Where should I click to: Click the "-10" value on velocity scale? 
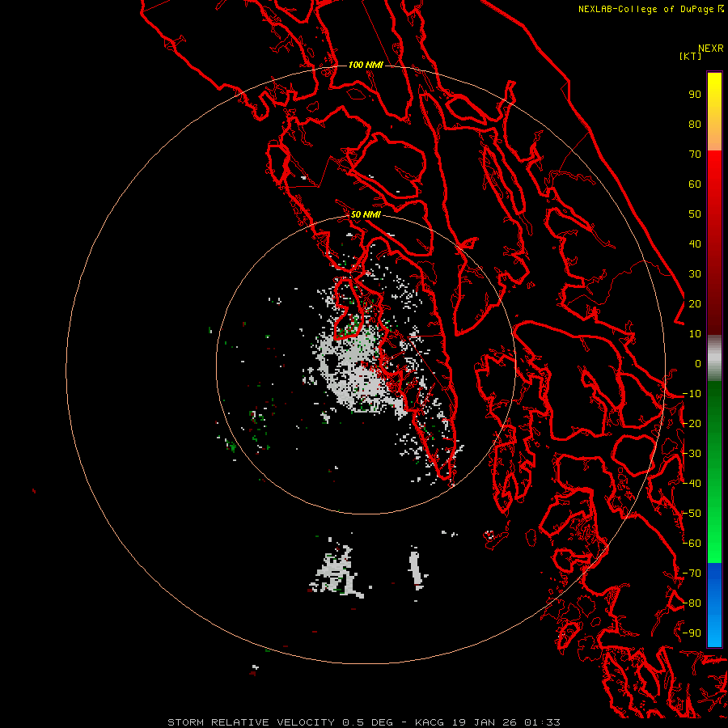click(692, 394)
